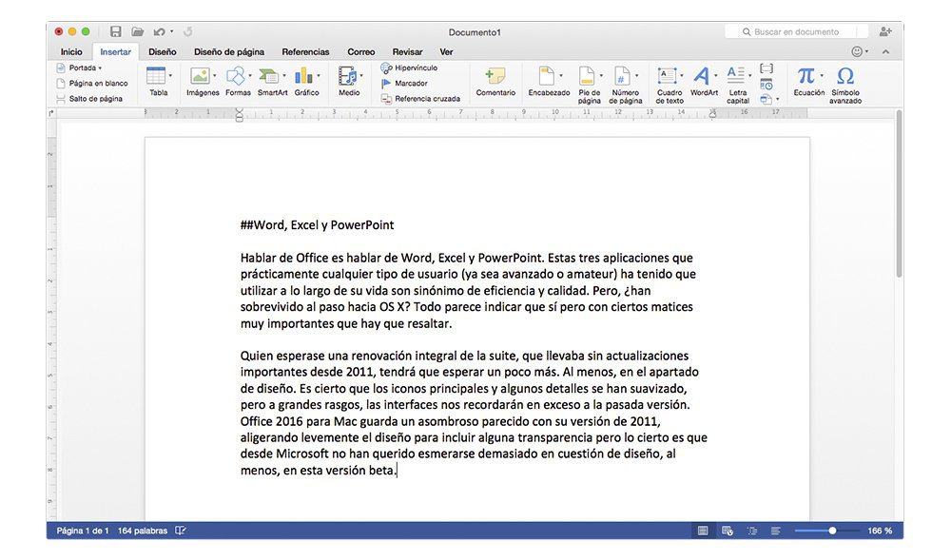
Task: Undo the last action with the undo arrow
Action: (160, 31)
